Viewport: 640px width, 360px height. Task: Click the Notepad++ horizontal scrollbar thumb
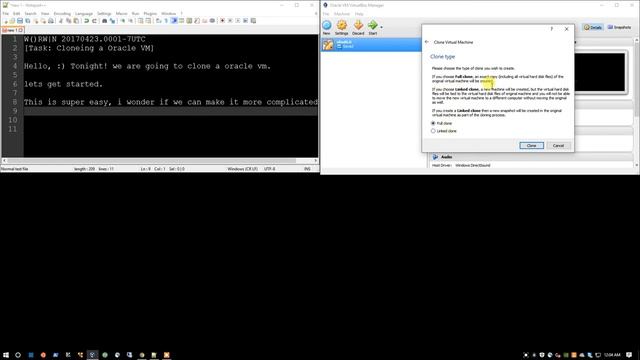pyautogui.click(x=151, y=161)
